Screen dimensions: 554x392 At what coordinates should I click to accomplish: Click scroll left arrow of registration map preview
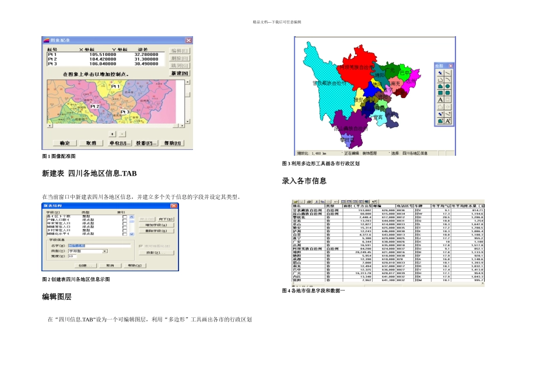click(50, 126)
